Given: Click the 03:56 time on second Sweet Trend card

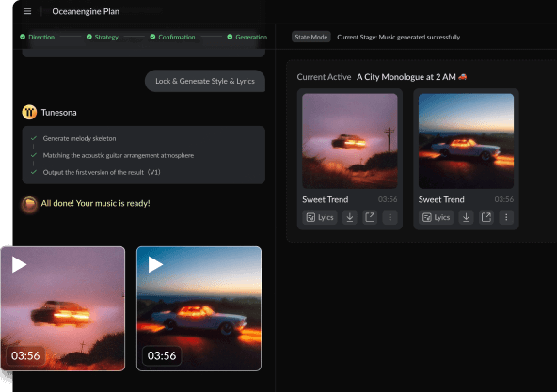Looking at the screenshot, I should (504, 199).
